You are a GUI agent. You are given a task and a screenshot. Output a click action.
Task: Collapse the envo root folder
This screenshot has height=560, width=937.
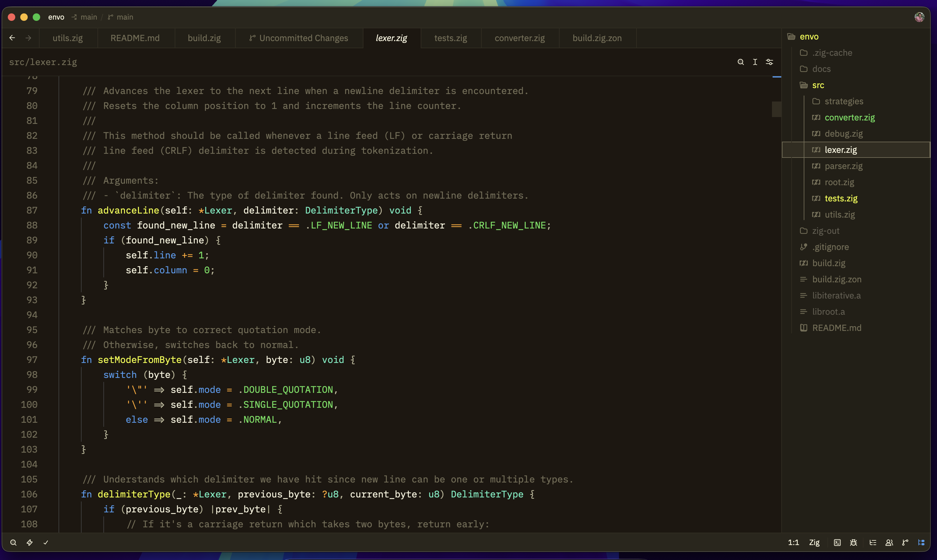tap(856, 37)
